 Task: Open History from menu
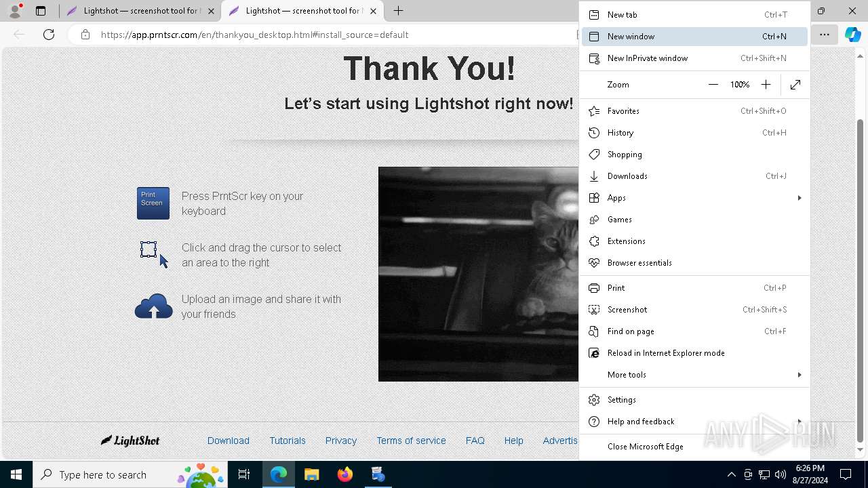[694, 133]
